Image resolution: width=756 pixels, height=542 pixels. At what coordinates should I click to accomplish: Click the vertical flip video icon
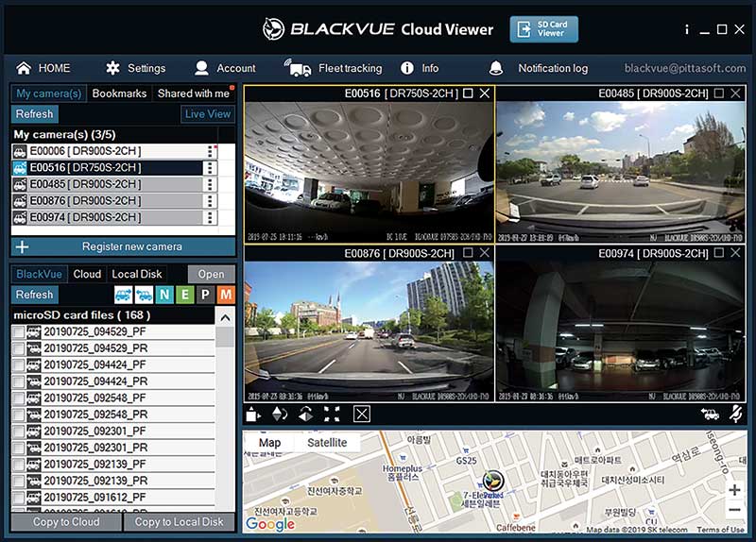[279, 414]
